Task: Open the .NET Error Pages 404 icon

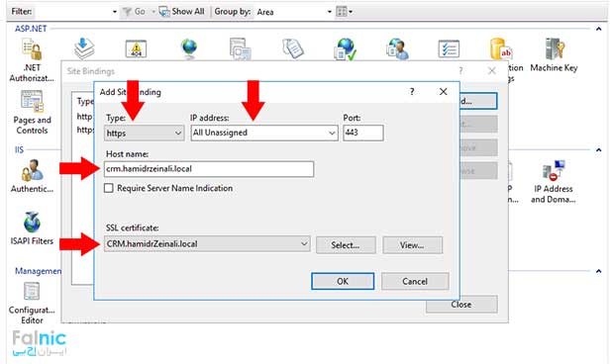Action: pyautogui.click(x=136, y=48)
